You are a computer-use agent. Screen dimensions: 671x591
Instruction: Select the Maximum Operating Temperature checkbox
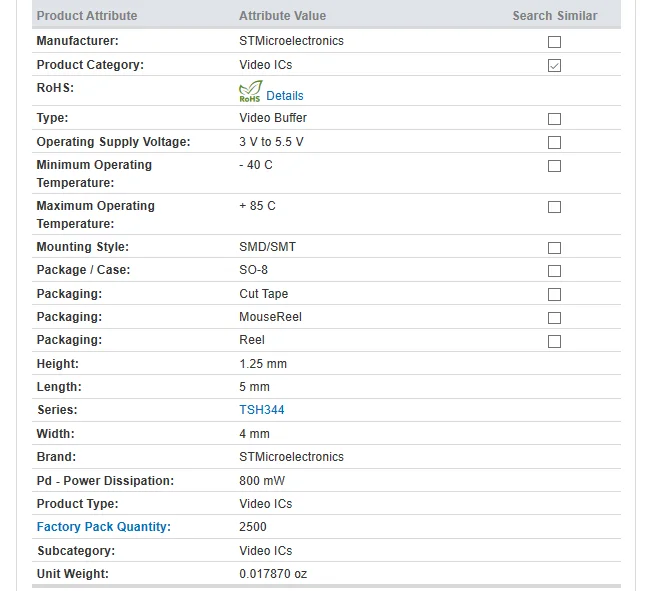click(x=554, y=207)
